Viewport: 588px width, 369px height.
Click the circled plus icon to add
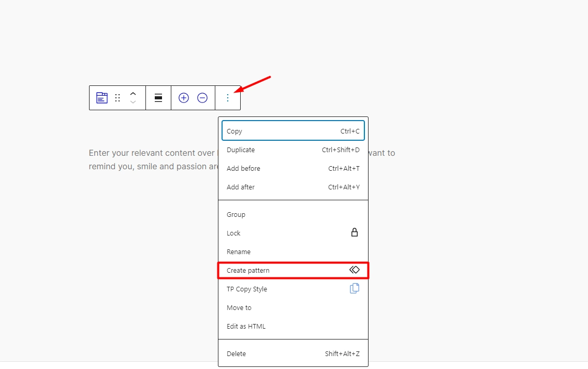pyautogui.click(x=184, y=97)
